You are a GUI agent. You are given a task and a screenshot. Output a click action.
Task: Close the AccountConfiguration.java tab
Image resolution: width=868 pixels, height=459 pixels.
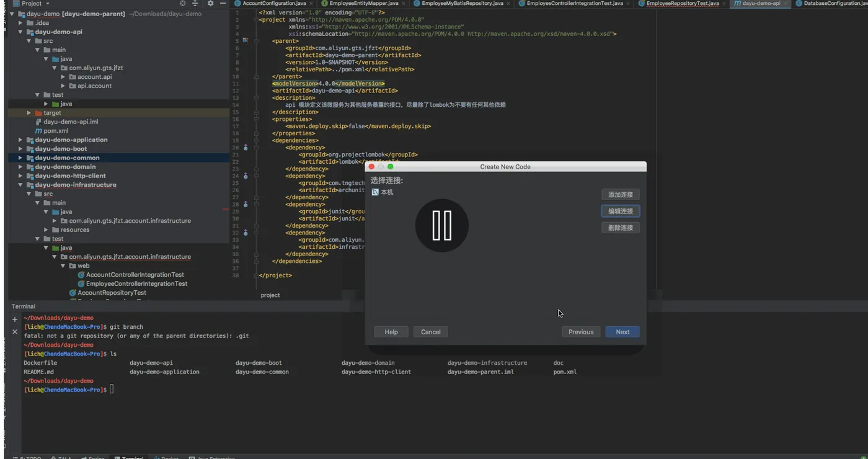311,4
